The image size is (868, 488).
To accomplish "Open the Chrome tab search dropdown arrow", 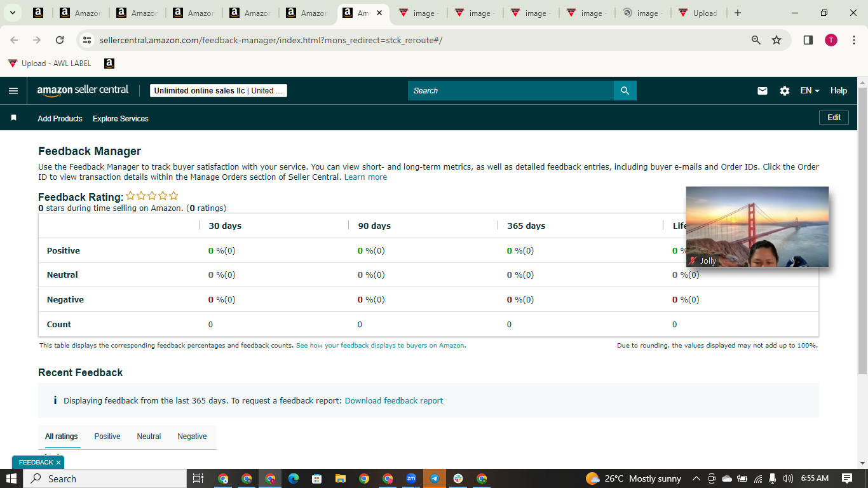I will coord(12,13).
